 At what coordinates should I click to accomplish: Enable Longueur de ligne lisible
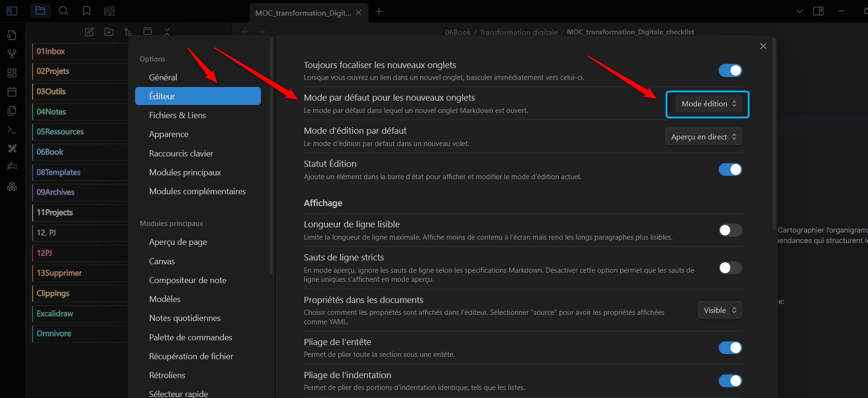(x=730, y=230)
